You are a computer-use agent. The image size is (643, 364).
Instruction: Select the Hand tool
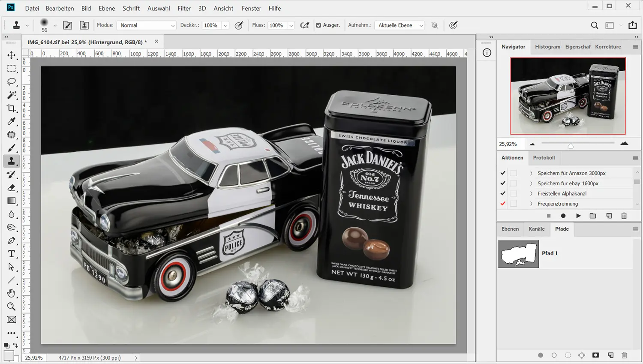point(12,293)
